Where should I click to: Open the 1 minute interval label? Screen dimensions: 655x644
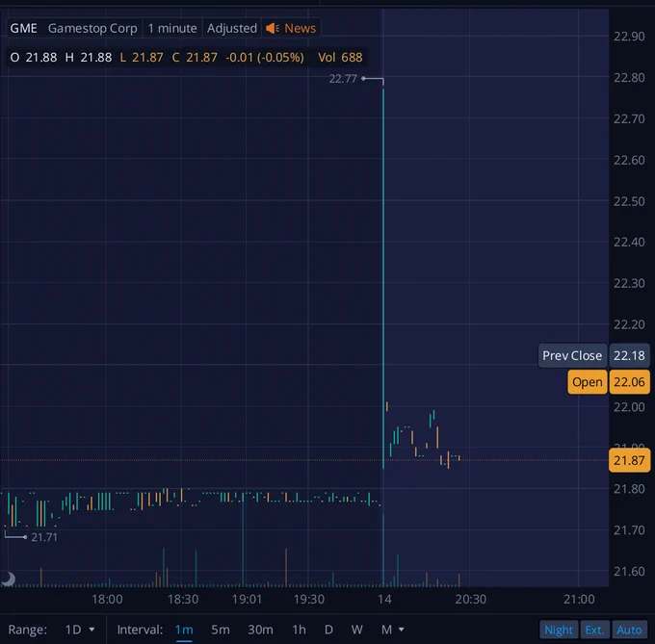click(x=172, y=28)
